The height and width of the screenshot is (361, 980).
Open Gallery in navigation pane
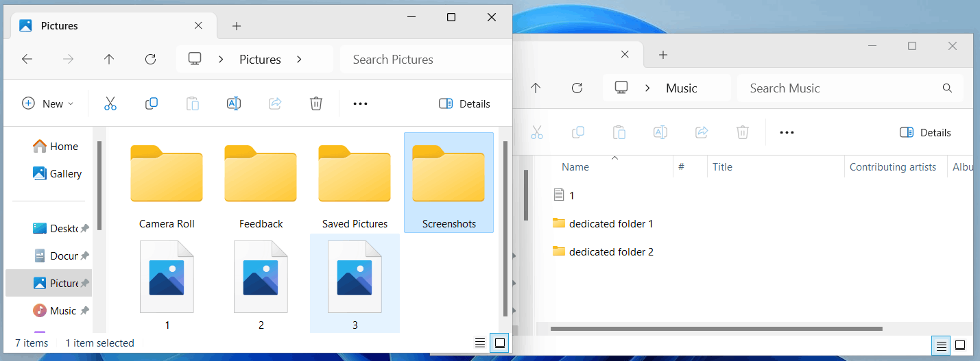[57, 173]
